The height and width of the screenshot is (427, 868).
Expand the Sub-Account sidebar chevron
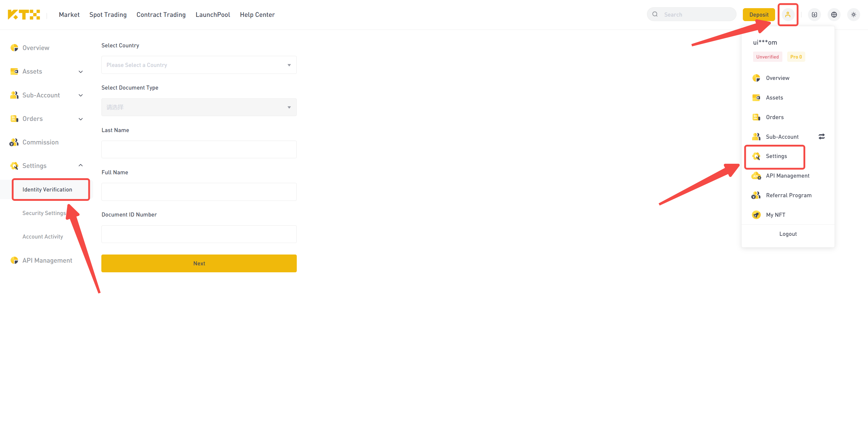tap(81, 95)
